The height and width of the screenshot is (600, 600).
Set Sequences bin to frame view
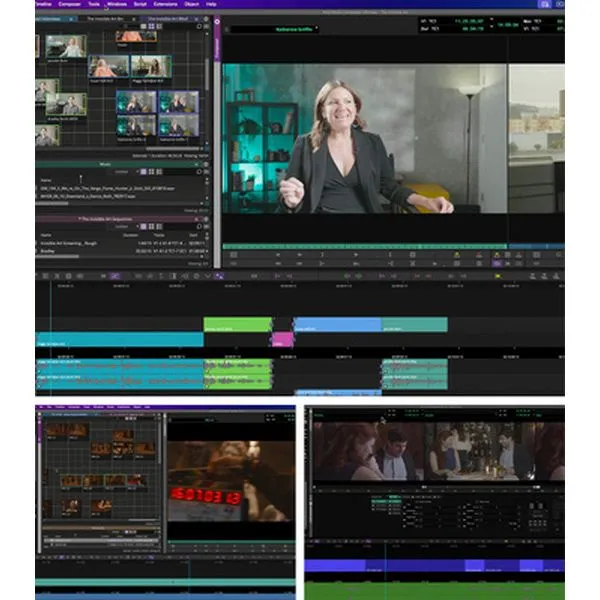(x=152, y=227)
